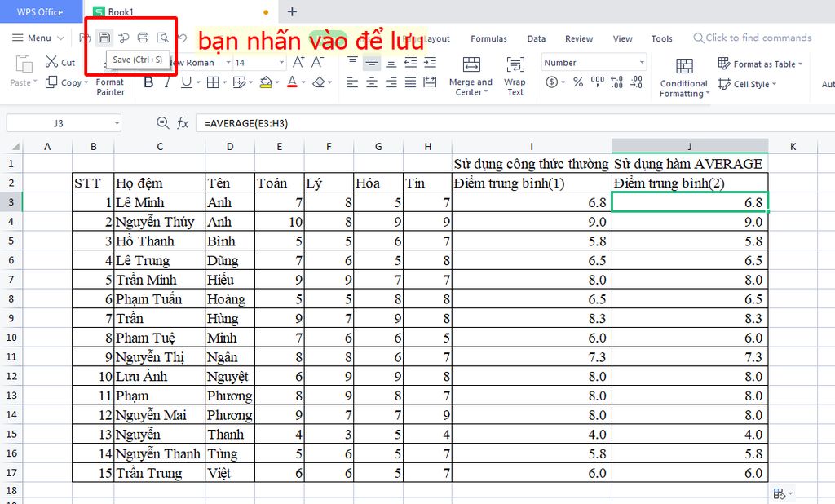Click the fx Insert Function icon
The width and height of the screenshot is (835, 504).
click(183, 123)
